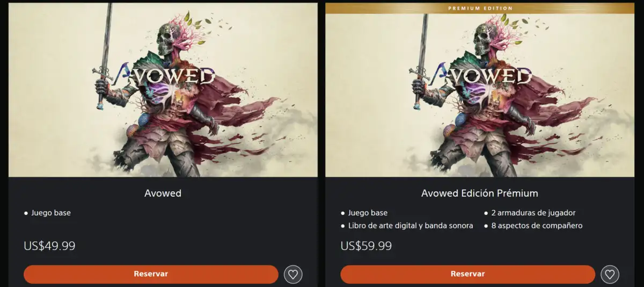Select the gold PREMIUM EDITION banner
The height and width of the screenshot is (287, 644).
coord(480,8)
